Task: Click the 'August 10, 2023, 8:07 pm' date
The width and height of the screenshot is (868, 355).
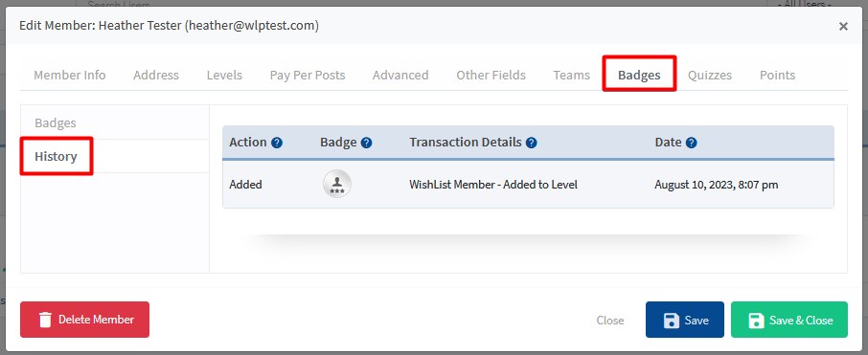Action: pos(717,185)
